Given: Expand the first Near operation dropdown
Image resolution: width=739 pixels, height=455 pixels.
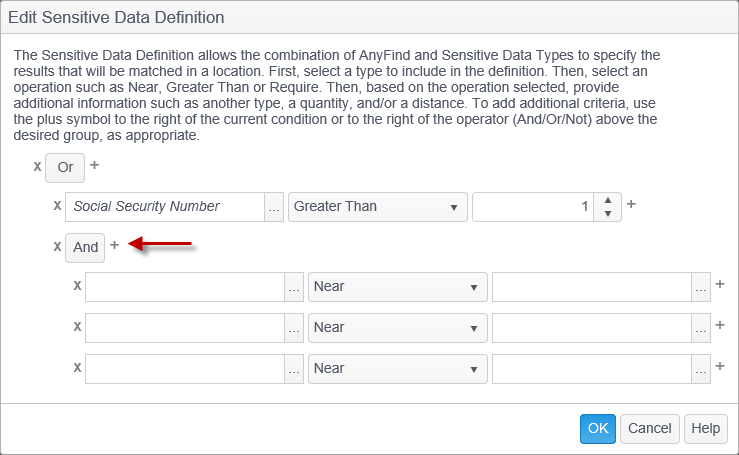Looking at the screenshot, I should (397, 287).
